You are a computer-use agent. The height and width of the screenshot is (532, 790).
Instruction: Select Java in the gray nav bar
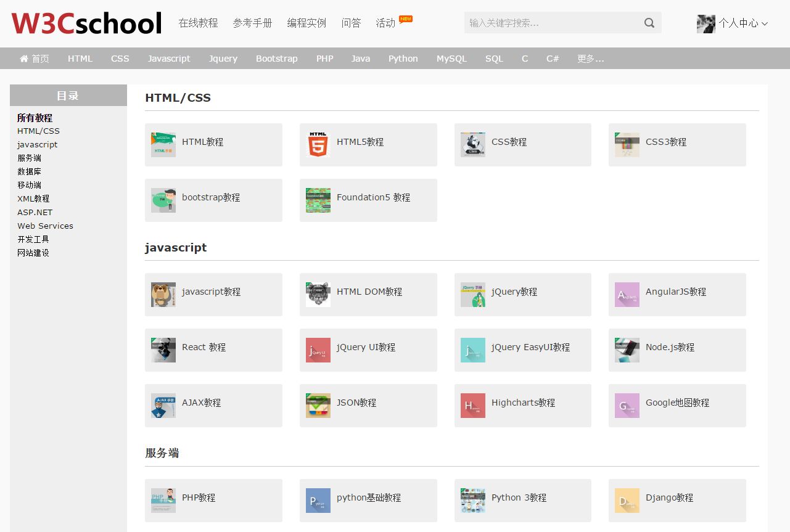click(361, 59)
